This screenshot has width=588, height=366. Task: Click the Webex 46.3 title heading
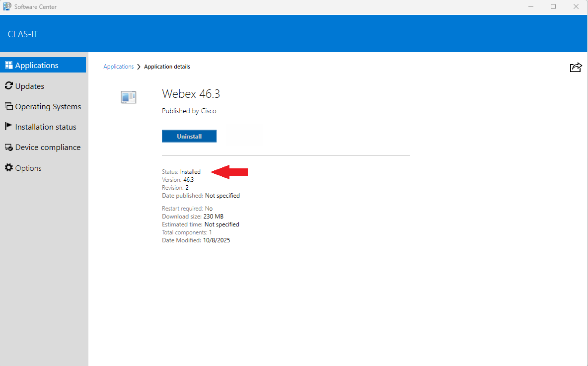(x=191, y=94)
